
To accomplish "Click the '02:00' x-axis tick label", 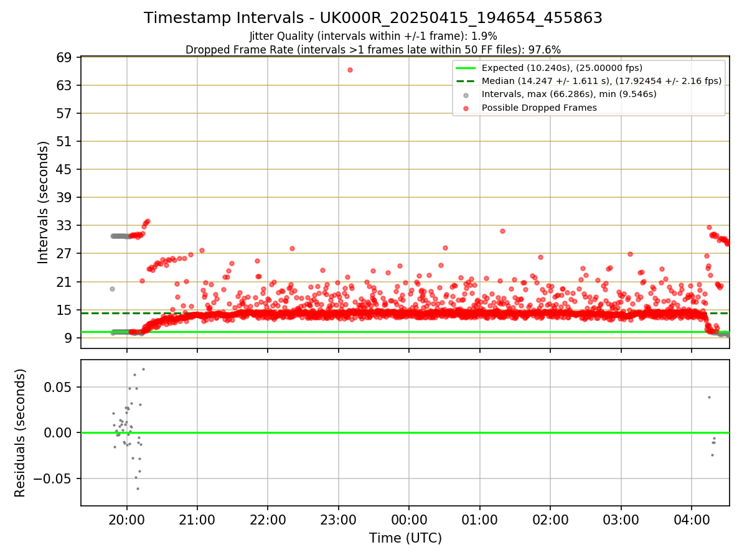I will click(550, 520).
